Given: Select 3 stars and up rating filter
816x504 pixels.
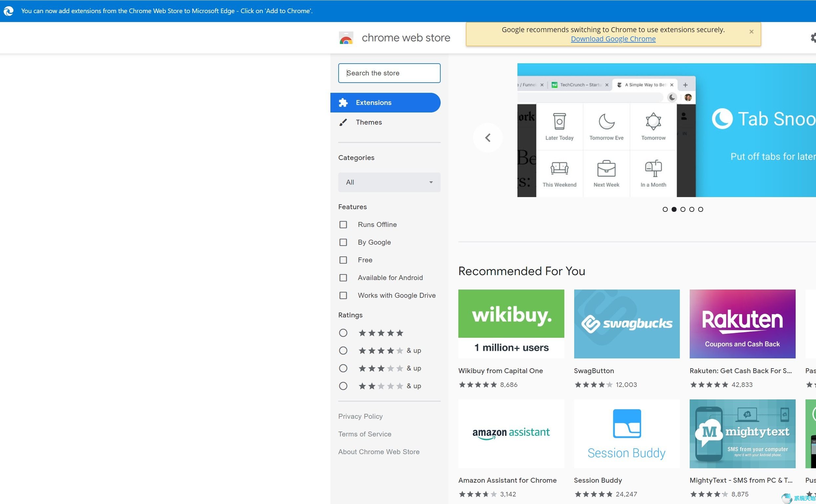Looking at the screenshot, I should pyautogui.click(x=343, y=368).
